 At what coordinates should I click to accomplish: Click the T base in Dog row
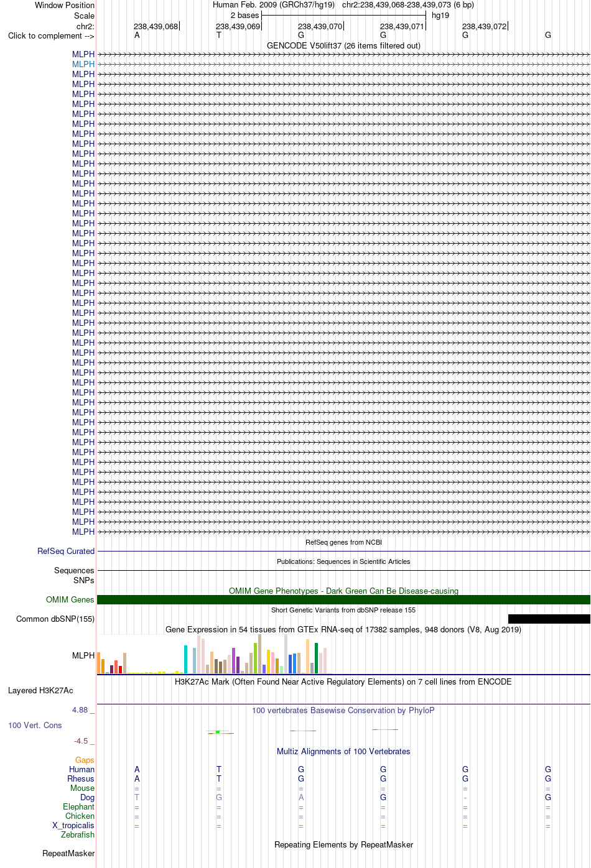(x=137, y=797)
